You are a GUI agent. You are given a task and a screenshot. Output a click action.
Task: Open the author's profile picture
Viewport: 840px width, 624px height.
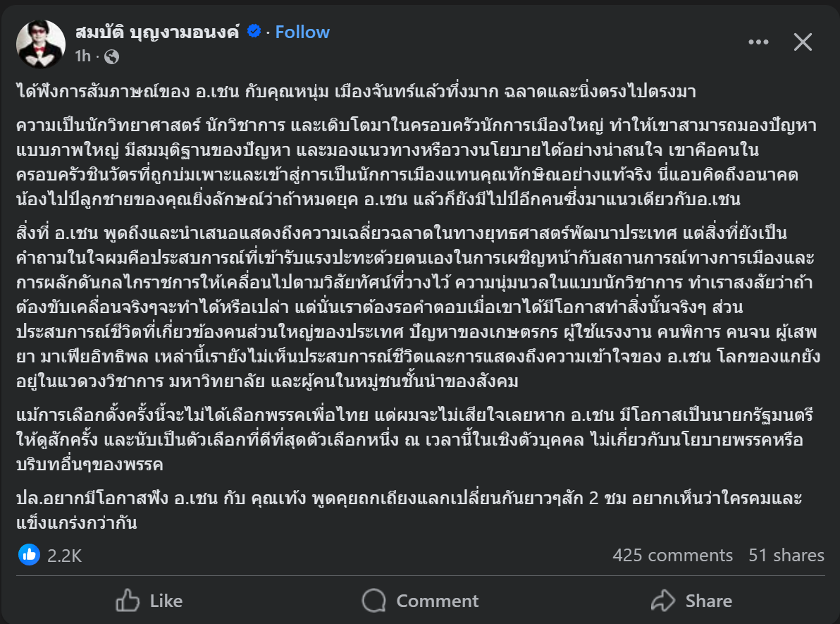(x=41, y=44)
